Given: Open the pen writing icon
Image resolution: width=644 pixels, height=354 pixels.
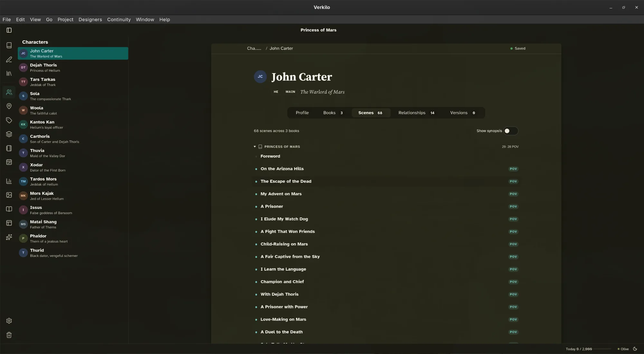Looking at the screenshot, I should (9, 60).
